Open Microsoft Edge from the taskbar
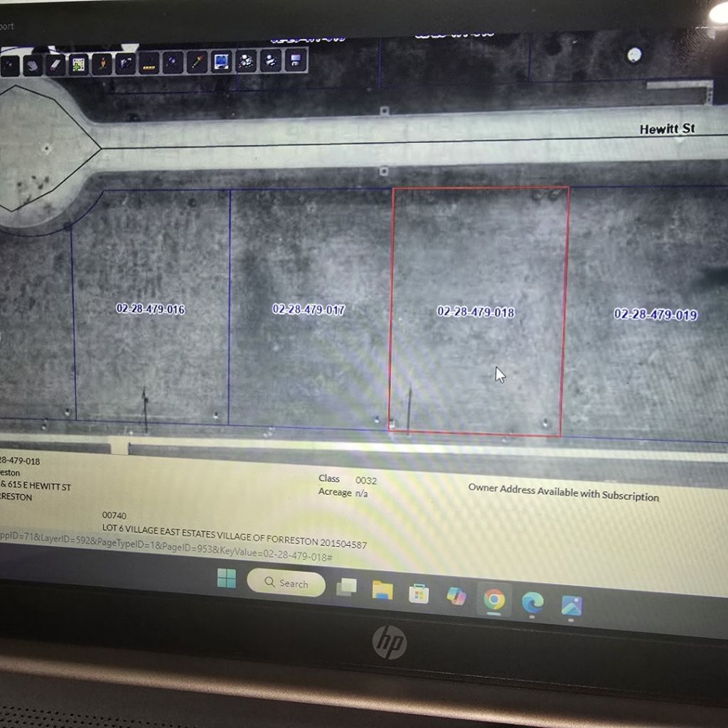Screen dimensions: 728x728 pyautogui.click(x=532, y=603)
